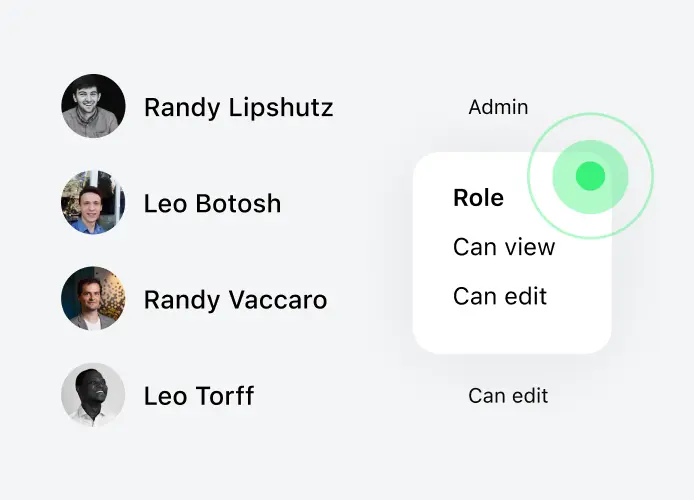Image resolution: width=694 pixels, height=500 pixels.
Task: Open Randy Vaccaro's avatar image
Action: [x=93, y=298]
